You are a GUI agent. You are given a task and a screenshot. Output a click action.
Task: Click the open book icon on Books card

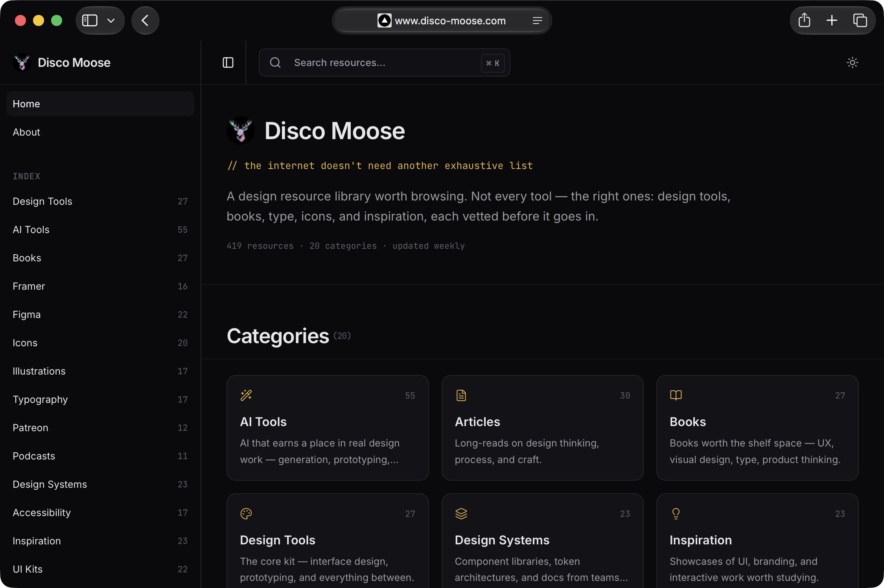point(676,395)
